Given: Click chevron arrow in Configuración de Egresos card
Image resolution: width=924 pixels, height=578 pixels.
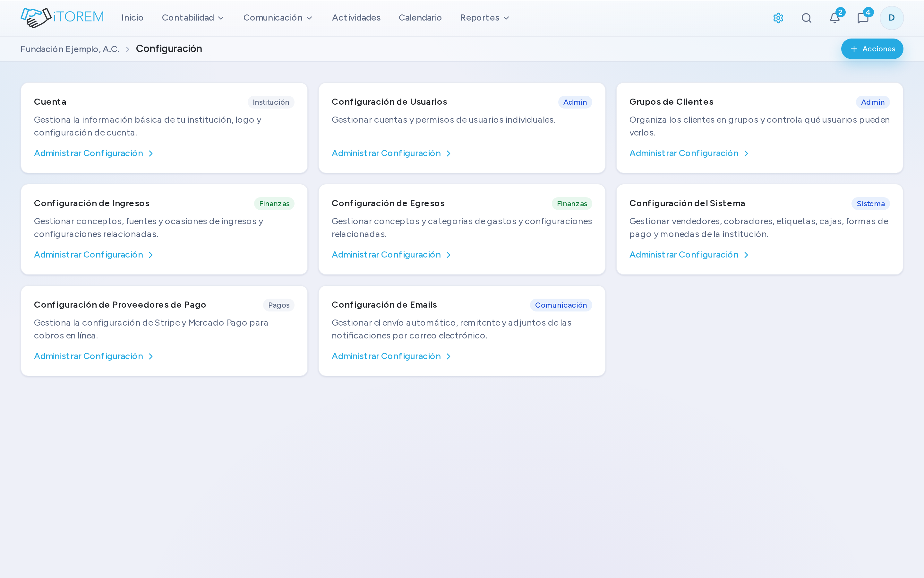Looking at the screenshot, I should tap(449, 255).
